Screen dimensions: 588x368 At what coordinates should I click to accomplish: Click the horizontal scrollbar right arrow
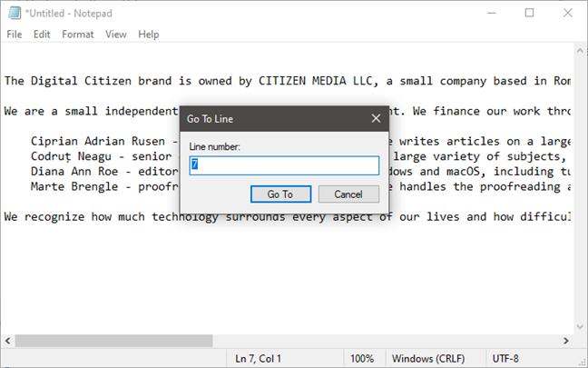[566, 341]
